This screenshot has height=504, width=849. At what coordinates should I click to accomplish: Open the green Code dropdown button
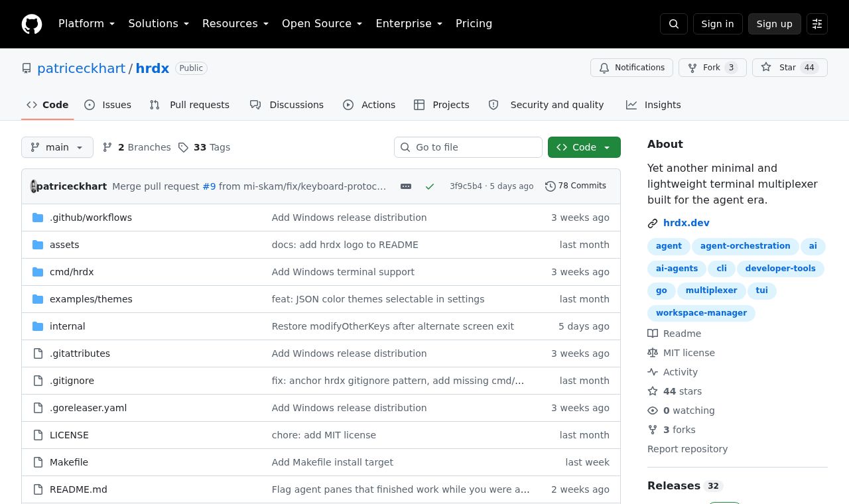[x=584, y=147]
